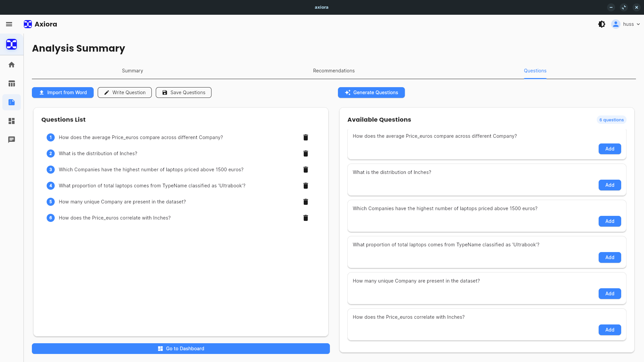The height and width of the screenshot is (362, 644).
Task: Select the analysis summary sidebar icon
Action: (x=11, y=102)
